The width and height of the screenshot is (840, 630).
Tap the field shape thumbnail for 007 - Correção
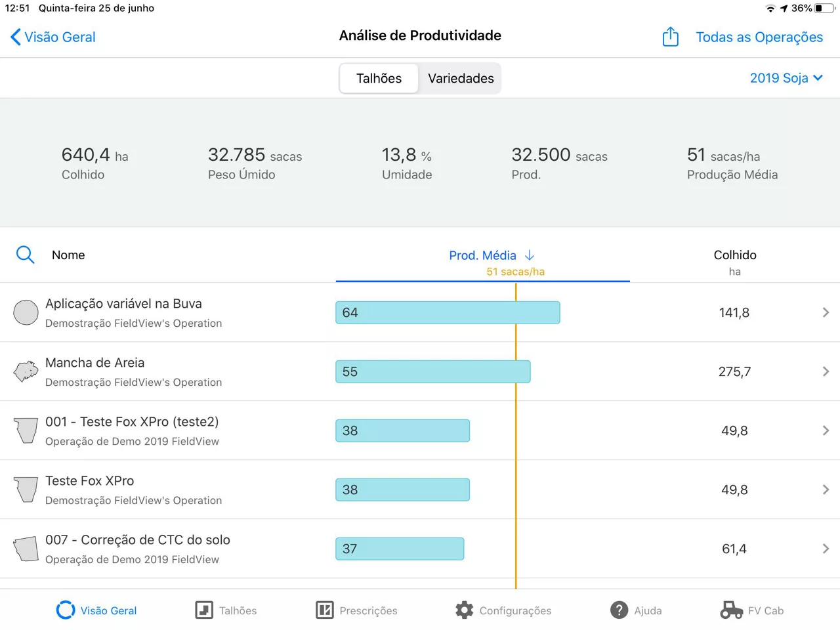(26, 549)
